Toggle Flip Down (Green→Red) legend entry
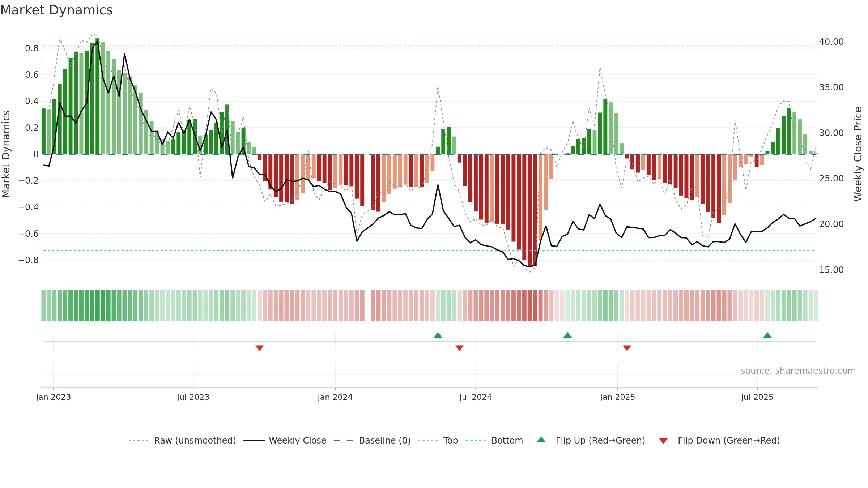This screenshot has width=868, height=488. click(x=719, y=440)
